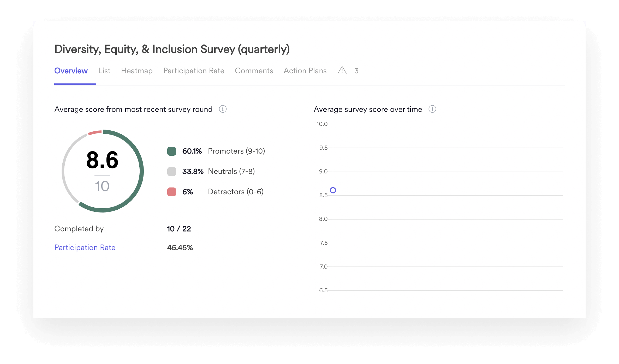Switch to the List tab

[104, 71]
